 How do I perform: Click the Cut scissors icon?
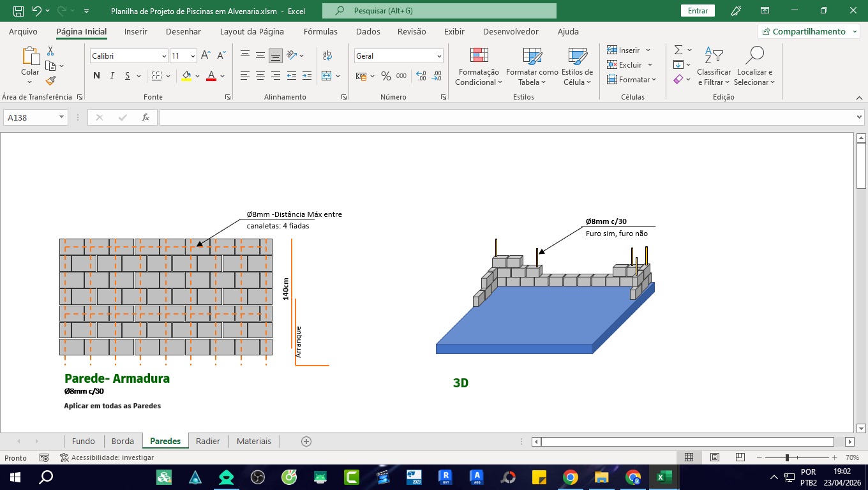pyautogui.click(x=50, y=51)
